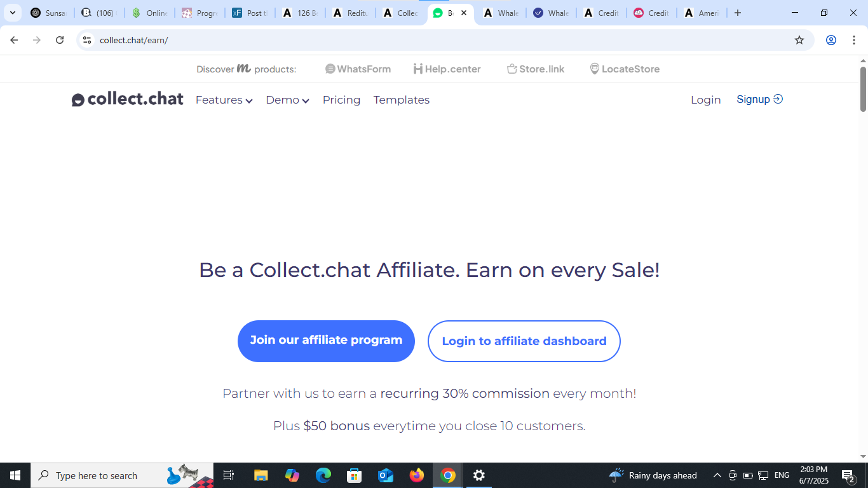Expand the Demo dropdown
868x488 pixels.
click(288, 100)
